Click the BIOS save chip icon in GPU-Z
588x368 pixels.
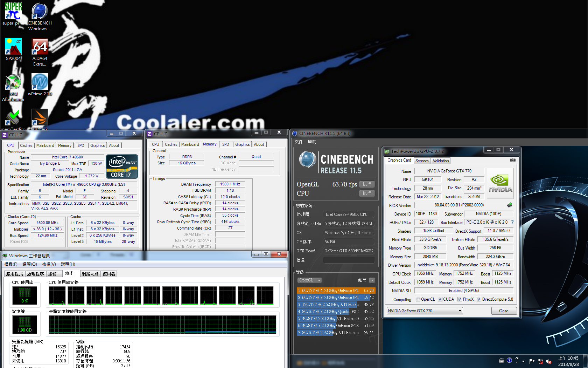click(x=510, y=205)
